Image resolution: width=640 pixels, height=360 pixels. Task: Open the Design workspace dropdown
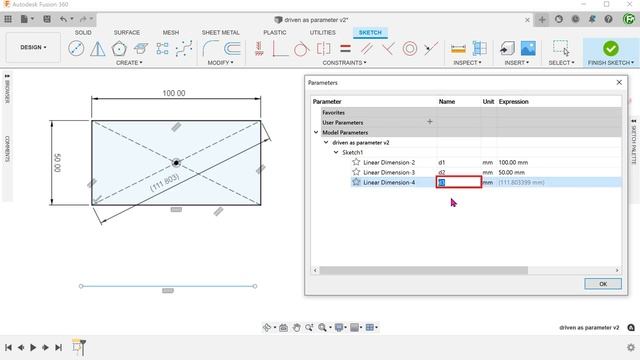click(x=33, y=47)
